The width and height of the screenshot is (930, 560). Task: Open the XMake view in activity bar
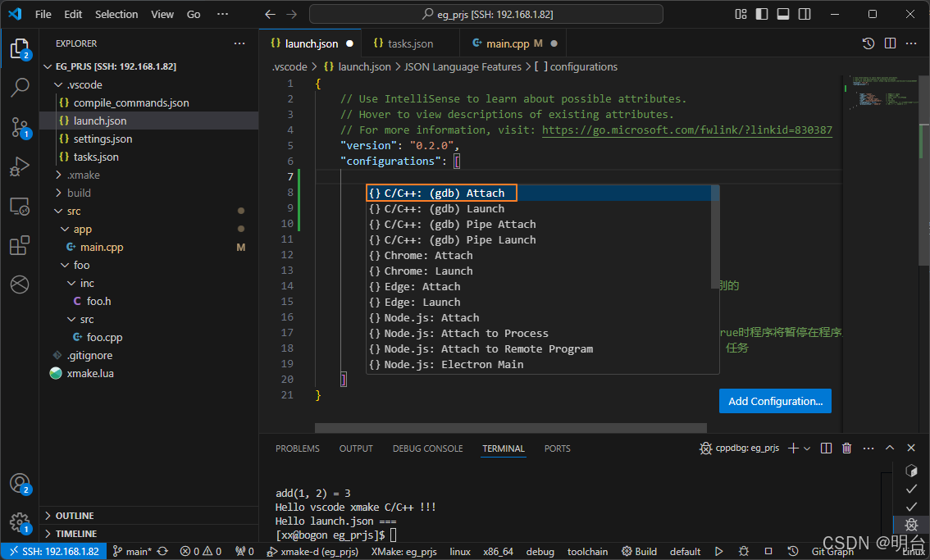coord(20,285)
